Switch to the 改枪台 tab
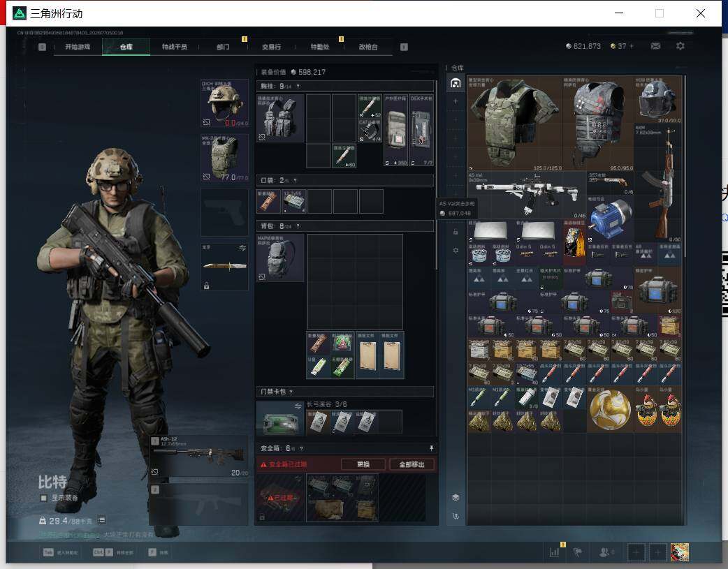This screenshot has height=569, width=728. 367,47
